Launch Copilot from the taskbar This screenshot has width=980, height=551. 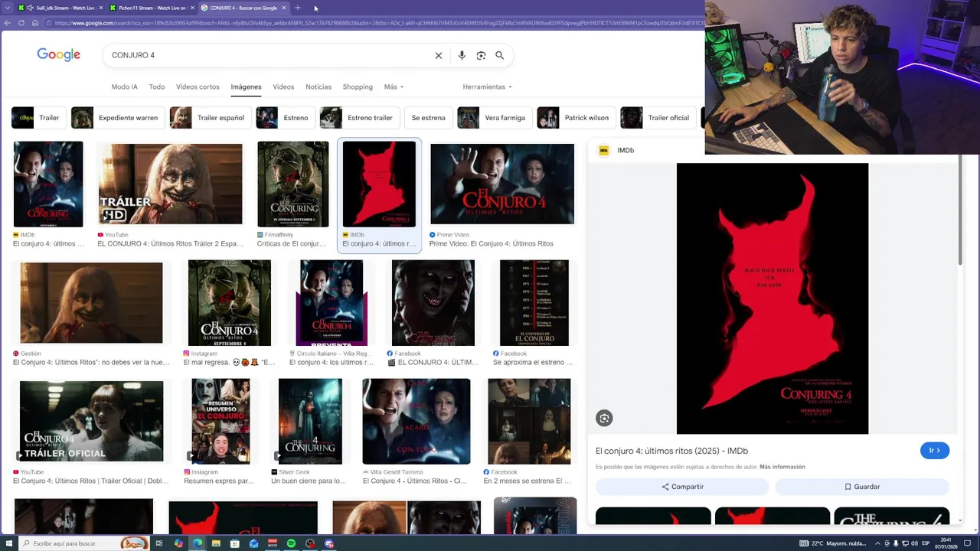(178, 543)
